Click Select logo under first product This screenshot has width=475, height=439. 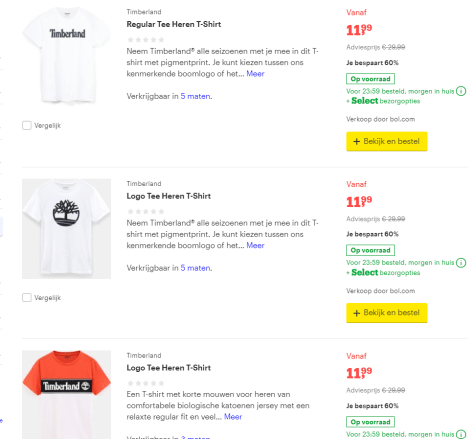365,101
